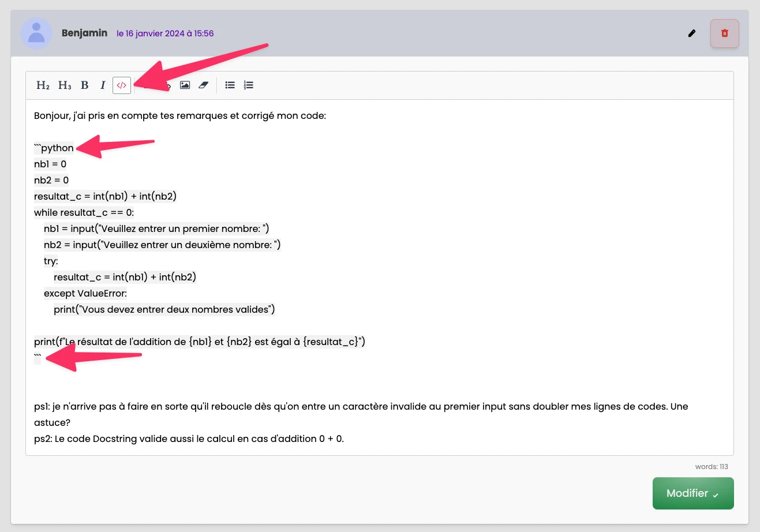
Task: Insert a numbered list
Action: point(248,85)
